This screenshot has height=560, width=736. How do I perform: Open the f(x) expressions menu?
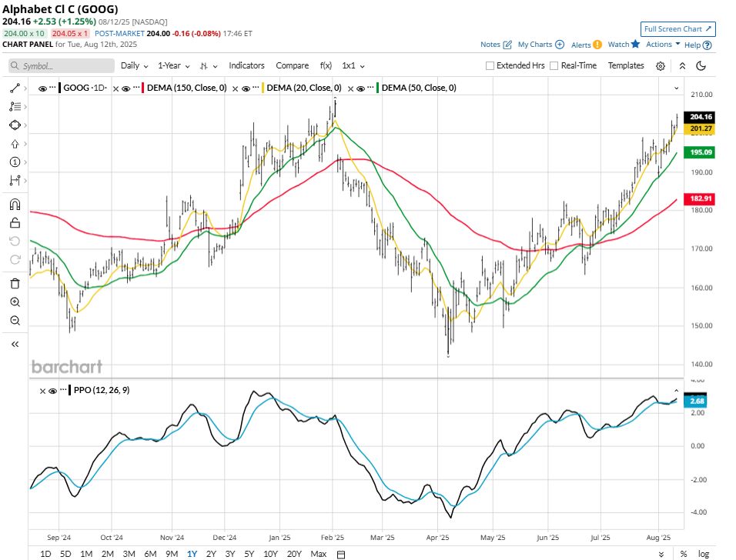(x=326, y=65)
